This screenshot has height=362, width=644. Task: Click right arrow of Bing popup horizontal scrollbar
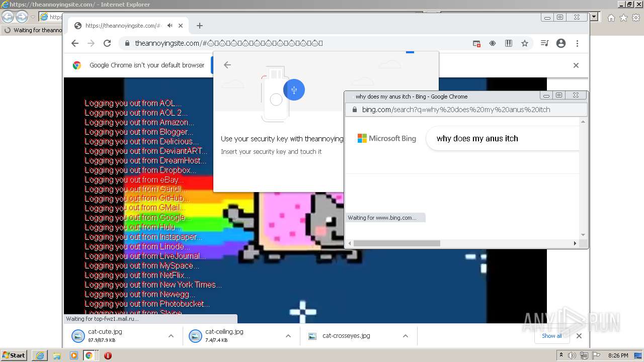pyautogui.click(x=575, y=243)
